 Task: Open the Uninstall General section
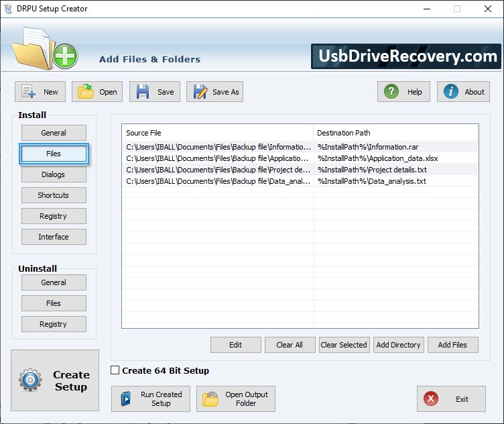(54, 282)
